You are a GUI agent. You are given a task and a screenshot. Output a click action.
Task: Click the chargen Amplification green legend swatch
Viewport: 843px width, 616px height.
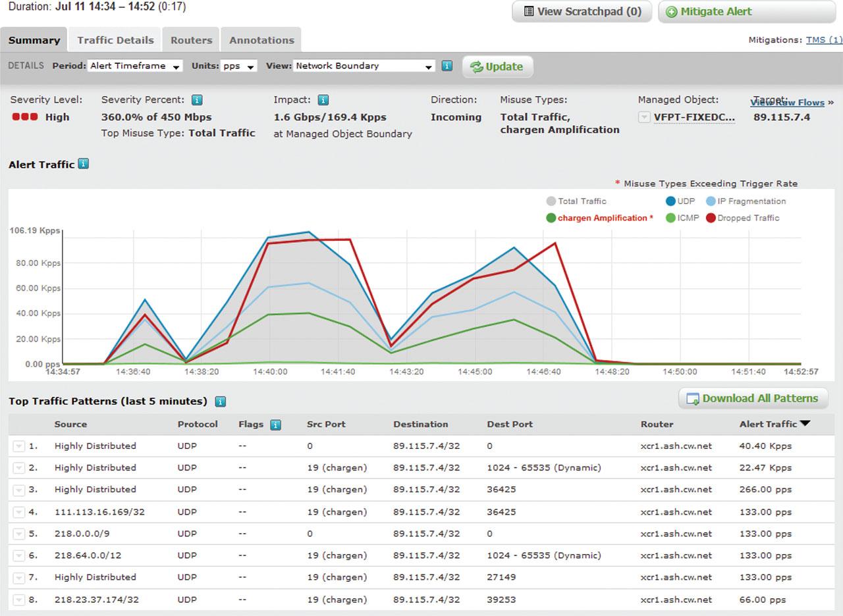click(x=551, y=218)
